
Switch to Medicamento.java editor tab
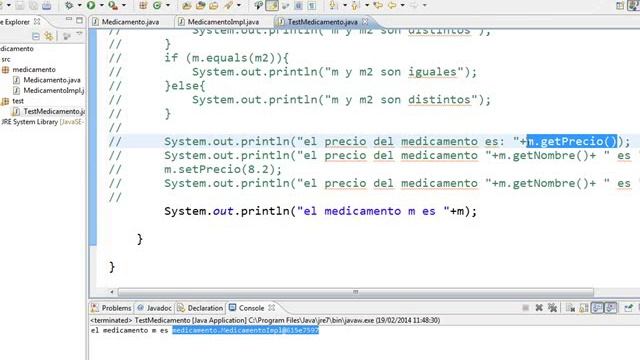130,22
